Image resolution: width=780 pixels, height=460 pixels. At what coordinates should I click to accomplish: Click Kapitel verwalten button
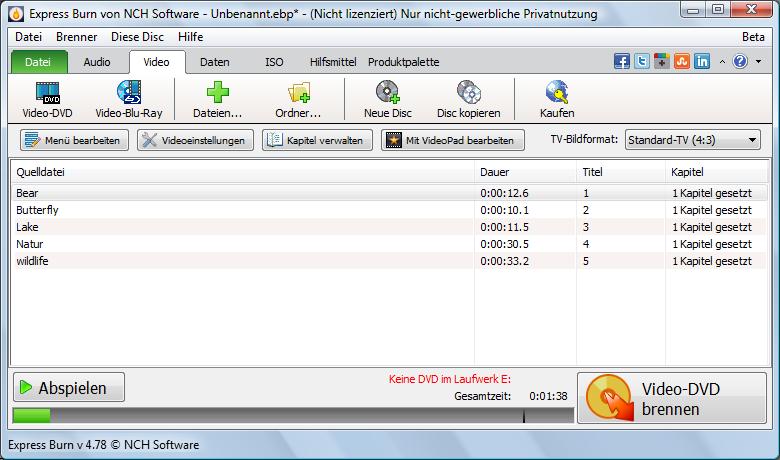(317, 140)
